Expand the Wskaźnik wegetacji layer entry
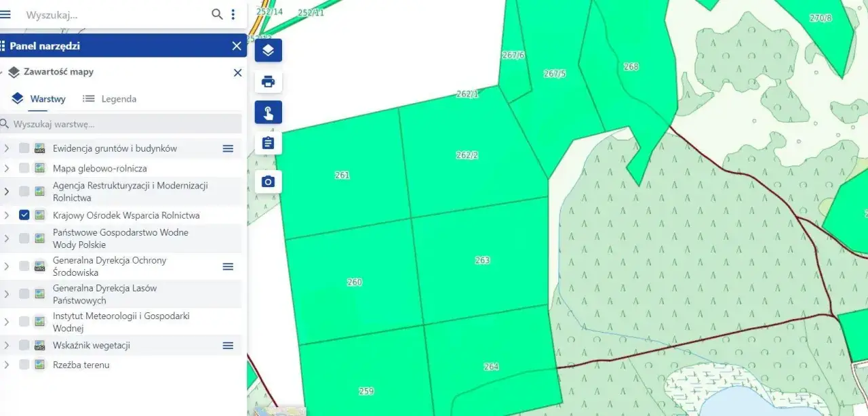This screenshot has height=416, width=868. click(7, 345)
